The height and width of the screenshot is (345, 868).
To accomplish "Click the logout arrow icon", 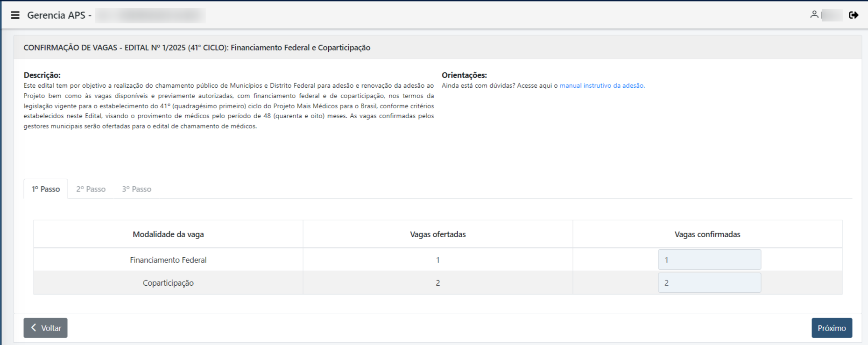I will 854,15.
